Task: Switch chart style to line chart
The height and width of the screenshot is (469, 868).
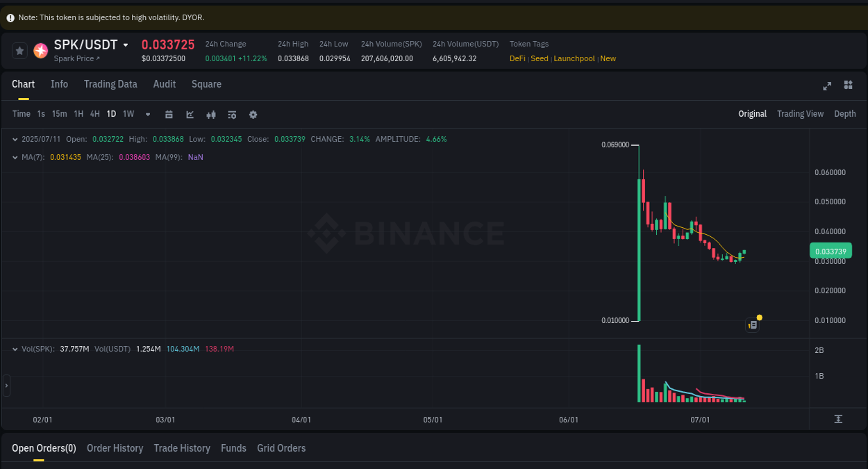Action: [x=190, y=114]
